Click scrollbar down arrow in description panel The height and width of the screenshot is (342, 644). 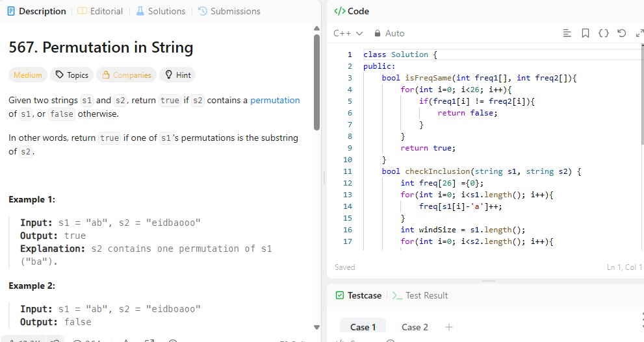click(x=316, y=327)
